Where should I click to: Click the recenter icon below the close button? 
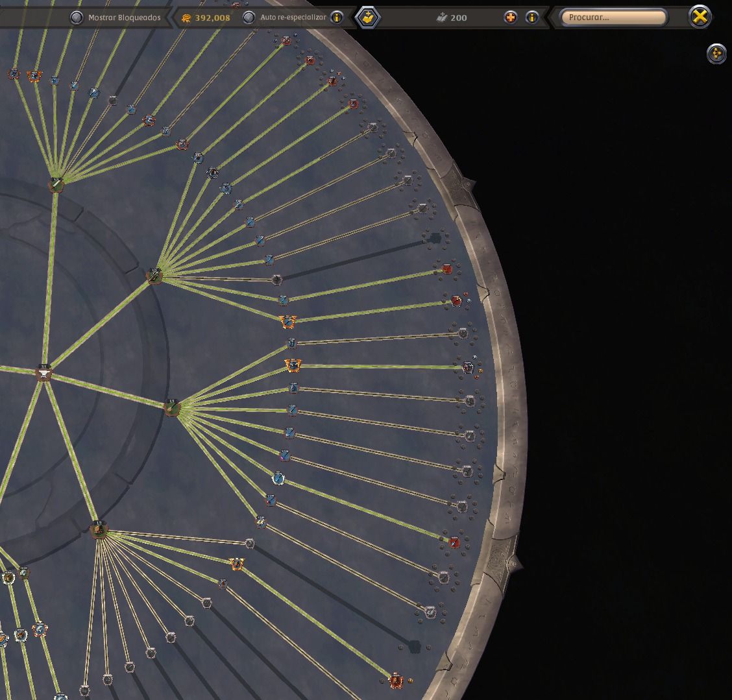pos(716,54)
